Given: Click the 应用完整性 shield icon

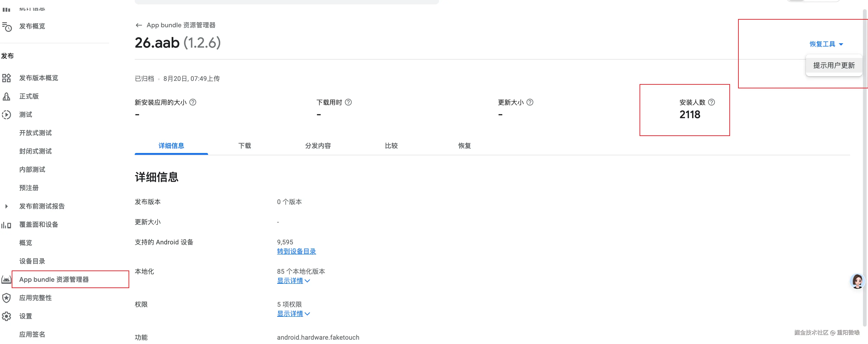Looking at the screenshot, I should 6,298.
